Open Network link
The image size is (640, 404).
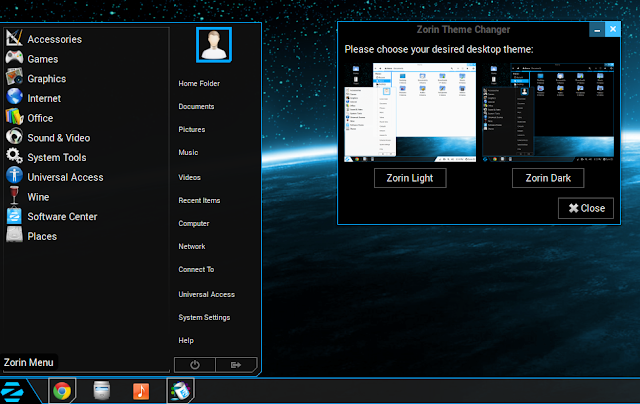click(192, 246)
